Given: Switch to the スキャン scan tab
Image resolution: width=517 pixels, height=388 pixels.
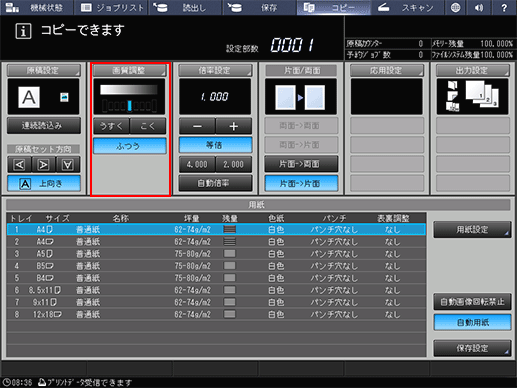Looking at the screenshot, I should coord(407,7).
